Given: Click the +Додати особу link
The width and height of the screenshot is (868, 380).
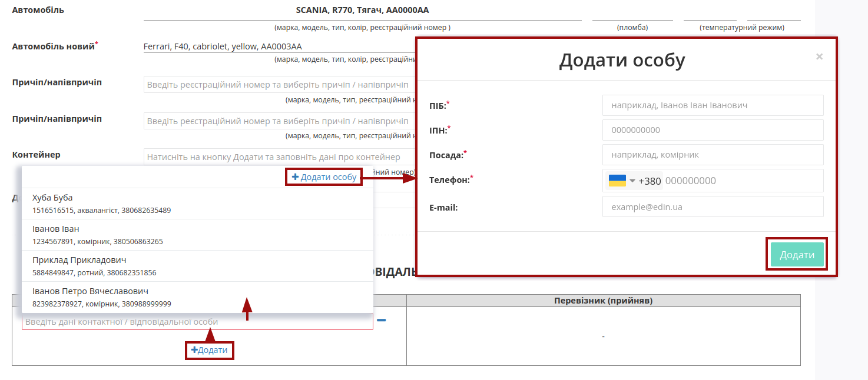Looking at the screenshot, I should pyautogui.click(x=324, y=177).
